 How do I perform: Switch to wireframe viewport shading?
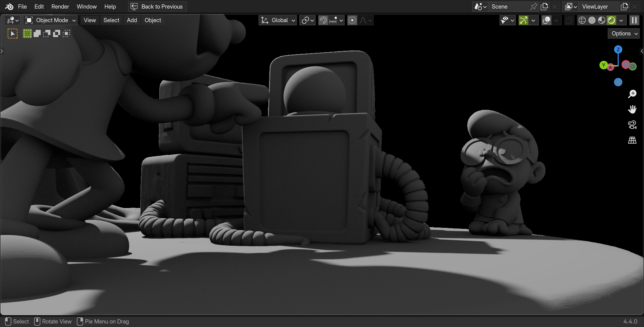582,20
